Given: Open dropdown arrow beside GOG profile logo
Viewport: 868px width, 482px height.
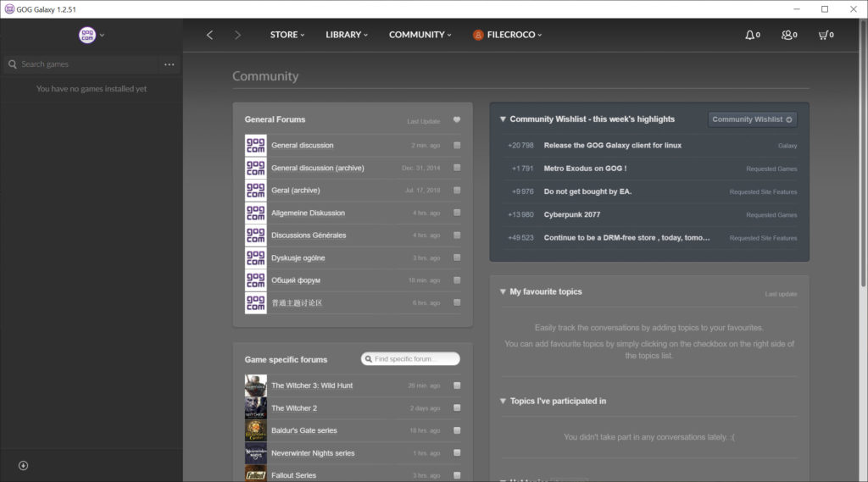Looking at the screenshot, I should click(102, 35).
